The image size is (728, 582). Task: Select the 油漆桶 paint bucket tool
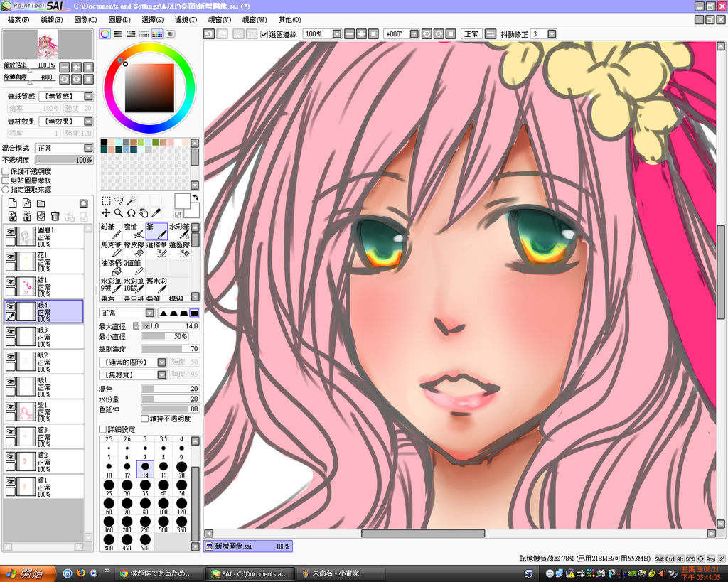(110, 267)
